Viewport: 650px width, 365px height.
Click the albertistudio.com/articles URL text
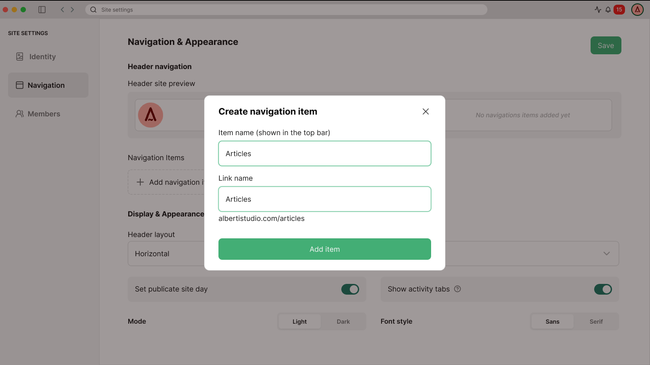pos(261,218)
